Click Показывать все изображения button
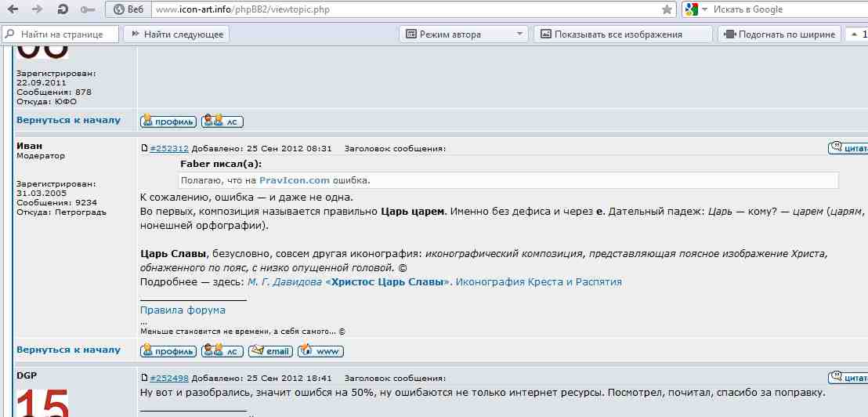Image resolution: width=868 pixels, height=417 pixels. tap(623, 34)
